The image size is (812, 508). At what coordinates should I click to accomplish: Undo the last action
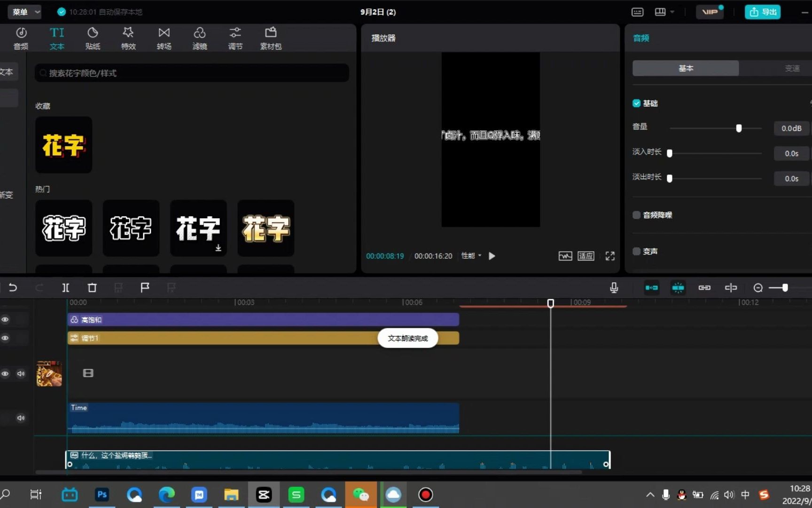click(13, 287)
